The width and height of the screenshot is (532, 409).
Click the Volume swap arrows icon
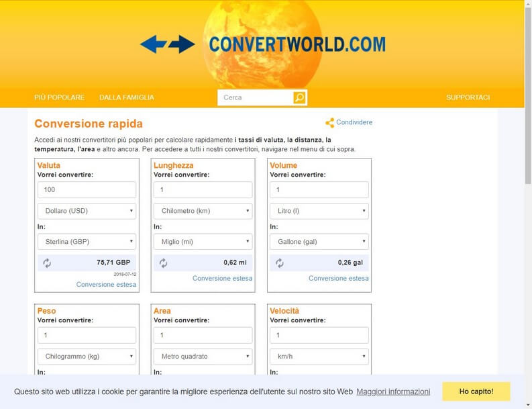click(280, 263)
